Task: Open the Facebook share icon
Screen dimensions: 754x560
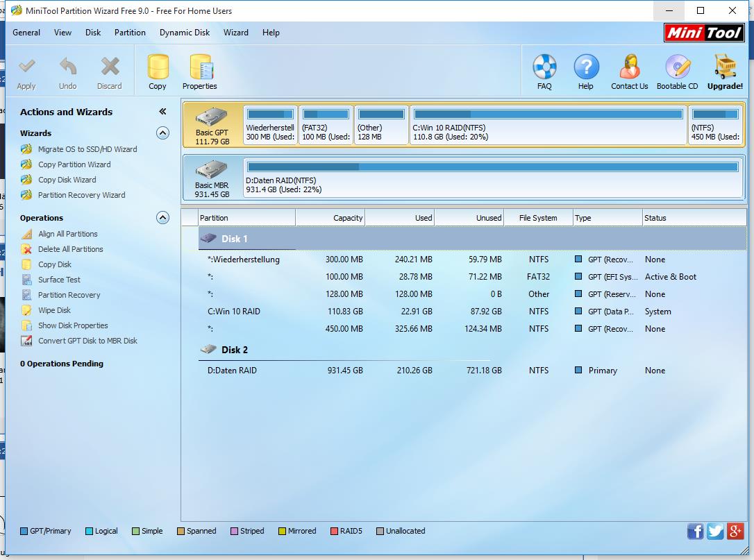Action: point(695,531)
